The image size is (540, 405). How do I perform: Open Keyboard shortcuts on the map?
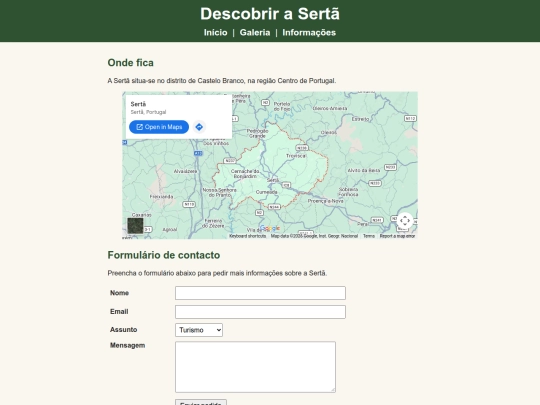pos(248,236)
